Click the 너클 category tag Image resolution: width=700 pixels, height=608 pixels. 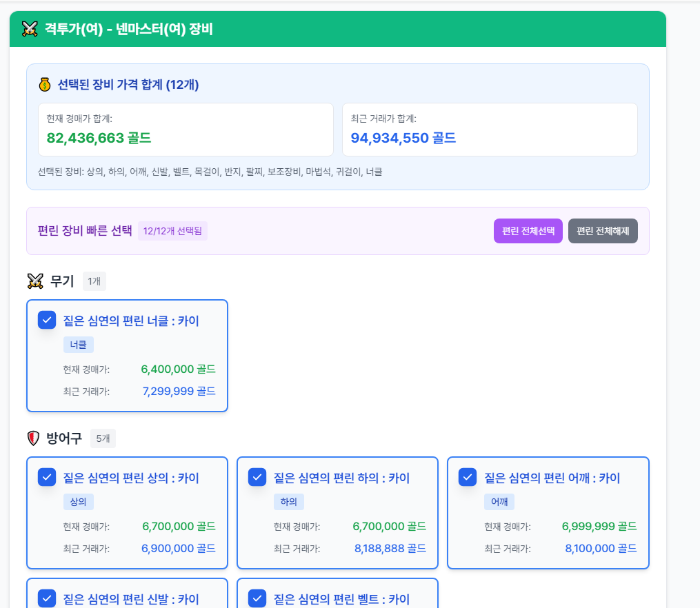click(78, 345)
